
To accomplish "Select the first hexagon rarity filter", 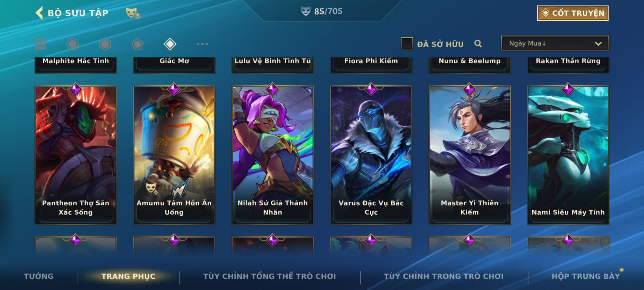I will (73, 44).
